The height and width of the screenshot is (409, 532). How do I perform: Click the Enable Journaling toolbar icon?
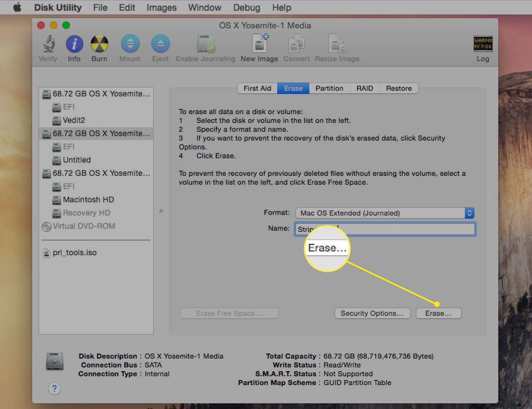point(206,44)
